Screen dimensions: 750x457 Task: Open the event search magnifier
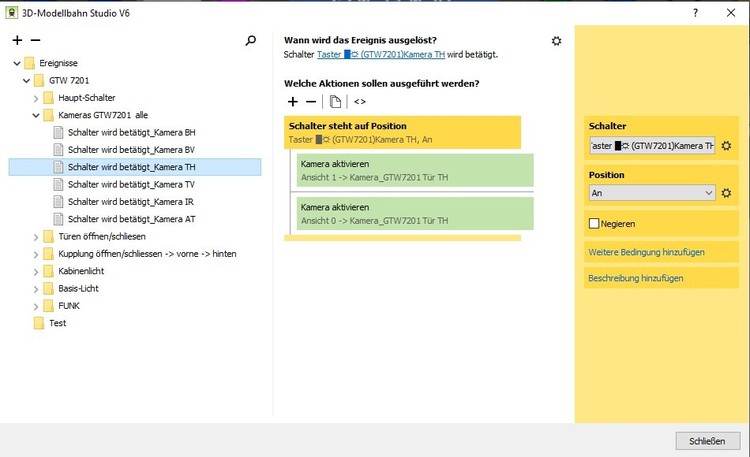(251, 41)
